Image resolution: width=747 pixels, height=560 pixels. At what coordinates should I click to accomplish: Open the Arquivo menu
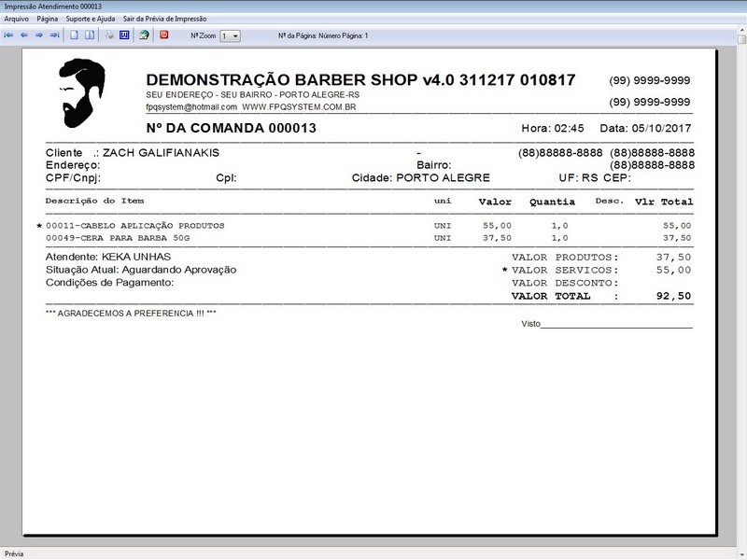coord(16,19)
